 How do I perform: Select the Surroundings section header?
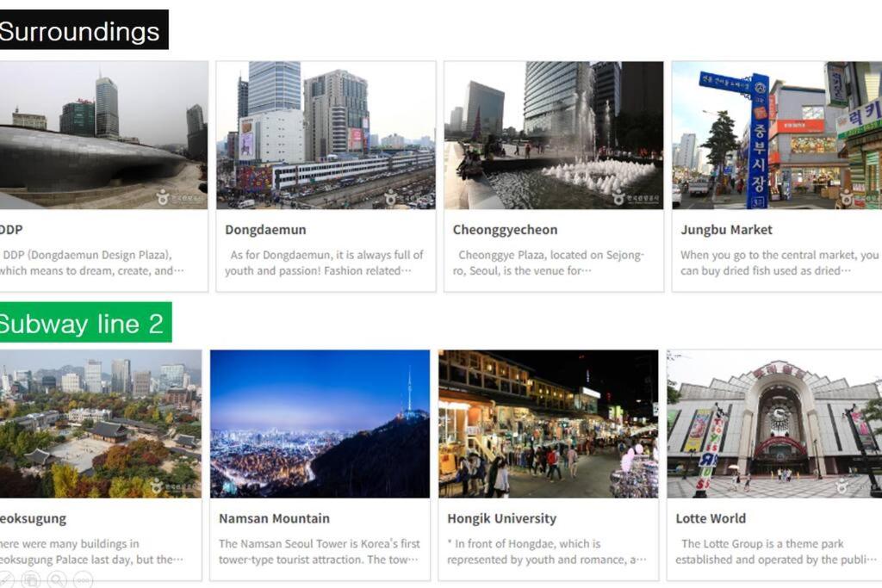pyautogui.click(x=84, y=30)
